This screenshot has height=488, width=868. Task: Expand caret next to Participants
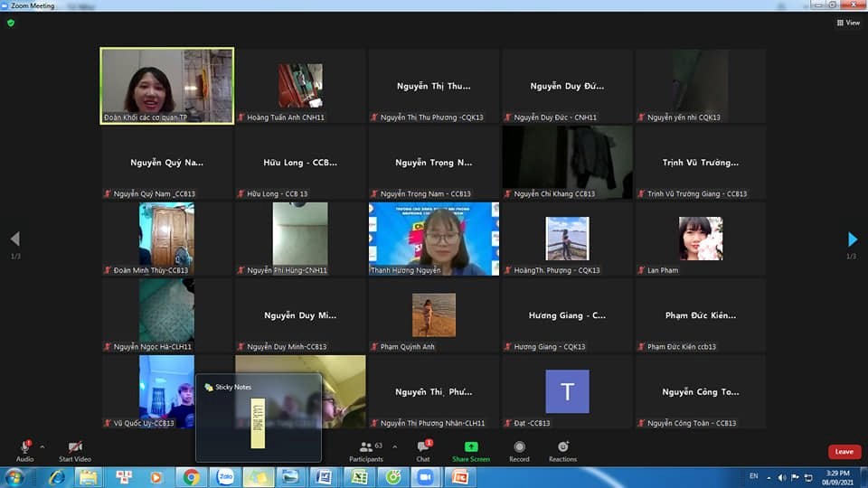click(x=395, y=446)
